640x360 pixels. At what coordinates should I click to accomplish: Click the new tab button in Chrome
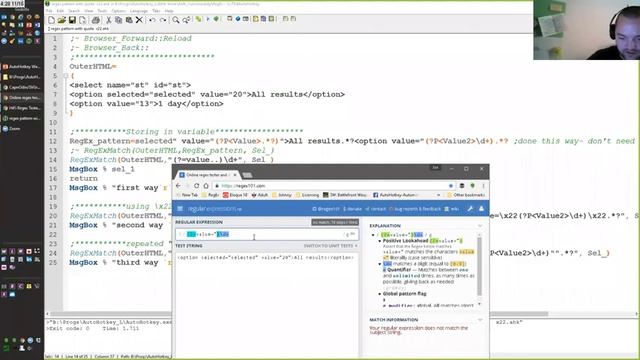(x=247, y=175)
